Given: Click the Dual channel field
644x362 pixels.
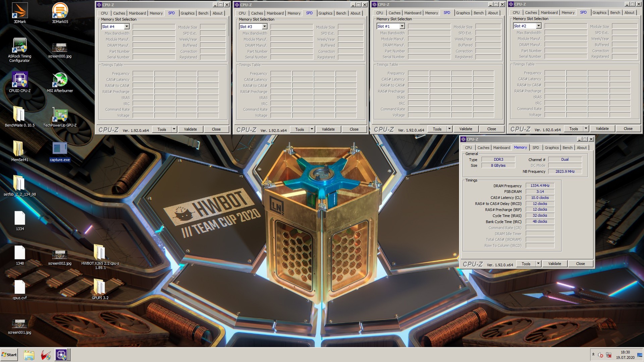Looking at the screenshot, I should pyautogui.click(x=565, y=159).
